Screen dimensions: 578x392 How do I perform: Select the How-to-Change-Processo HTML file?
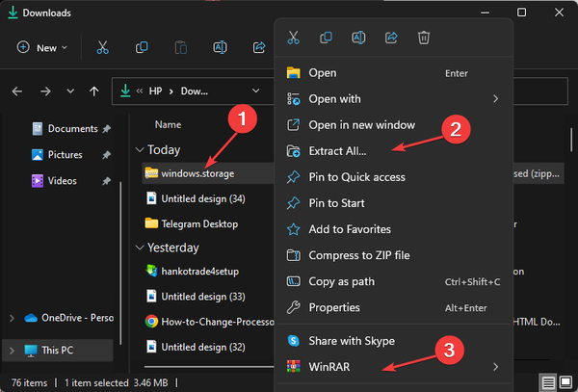tap(208, 322)
